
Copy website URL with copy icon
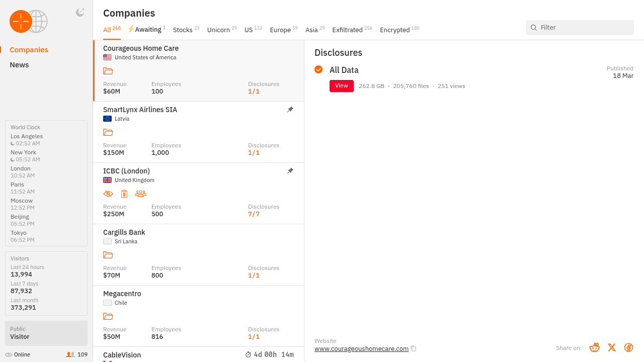(414, 348)
